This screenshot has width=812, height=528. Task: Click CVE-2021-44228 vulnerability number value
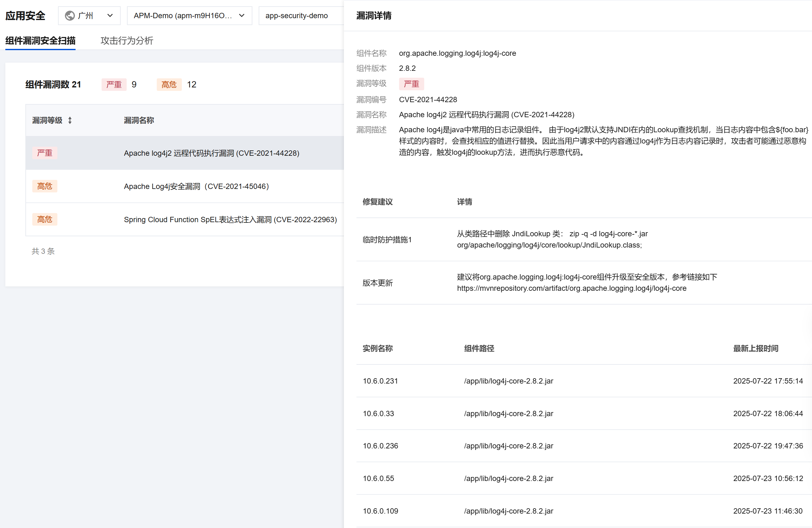click(428, 100)
